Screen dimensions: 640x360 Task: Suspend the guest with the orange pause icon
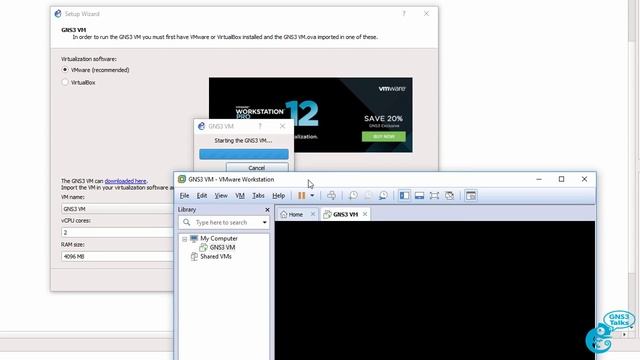tap(302, 196)
